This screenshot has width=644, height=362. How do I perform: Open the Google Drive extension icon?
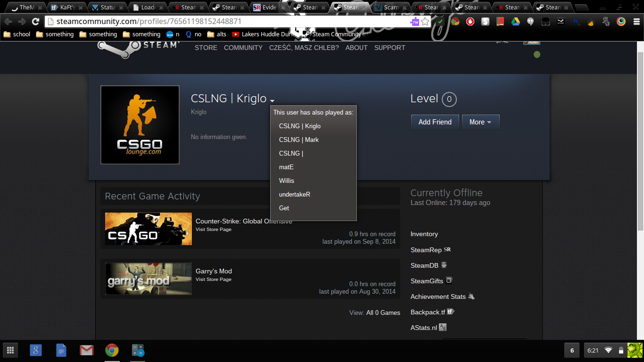point(515,22)
